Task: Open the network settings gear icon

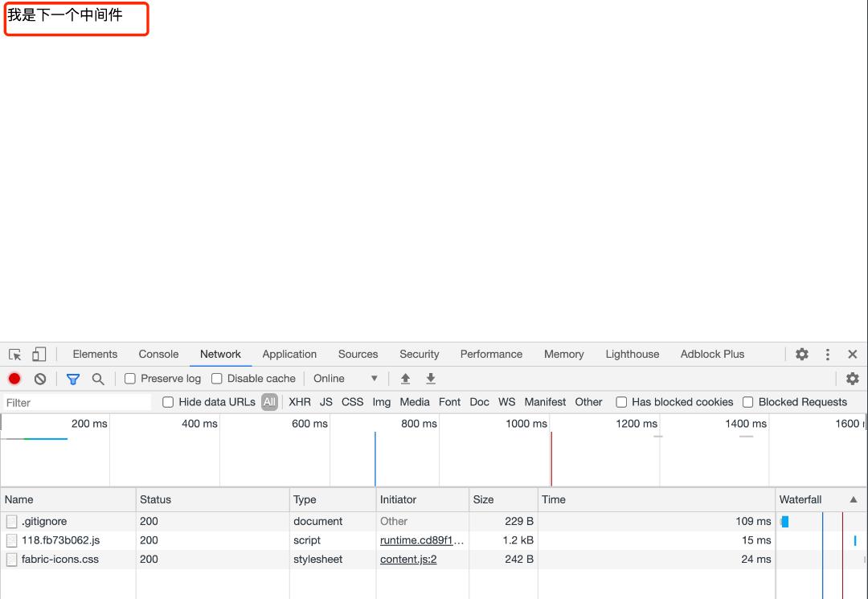Action: (x=853, y=379)
